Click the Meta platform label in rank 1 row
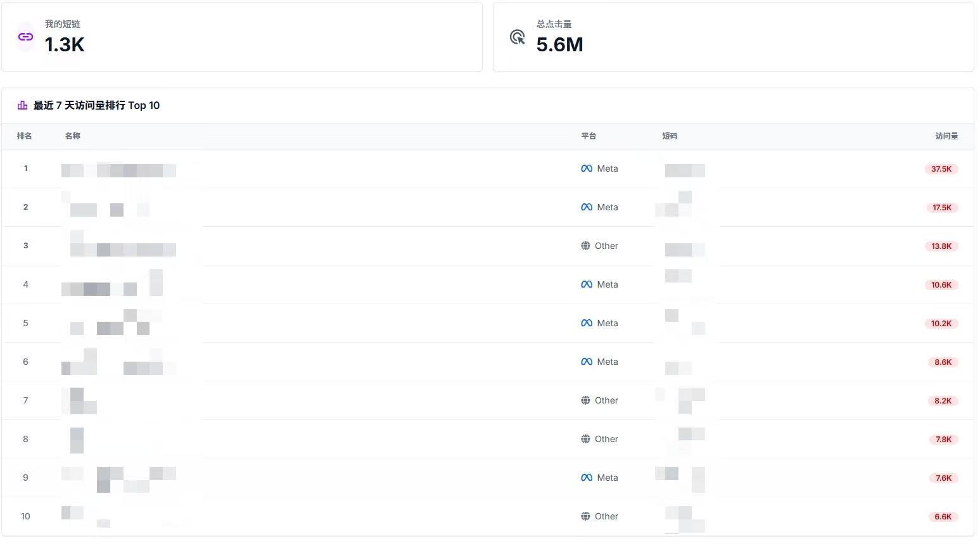980x546 pixels. tap(608, 168)
